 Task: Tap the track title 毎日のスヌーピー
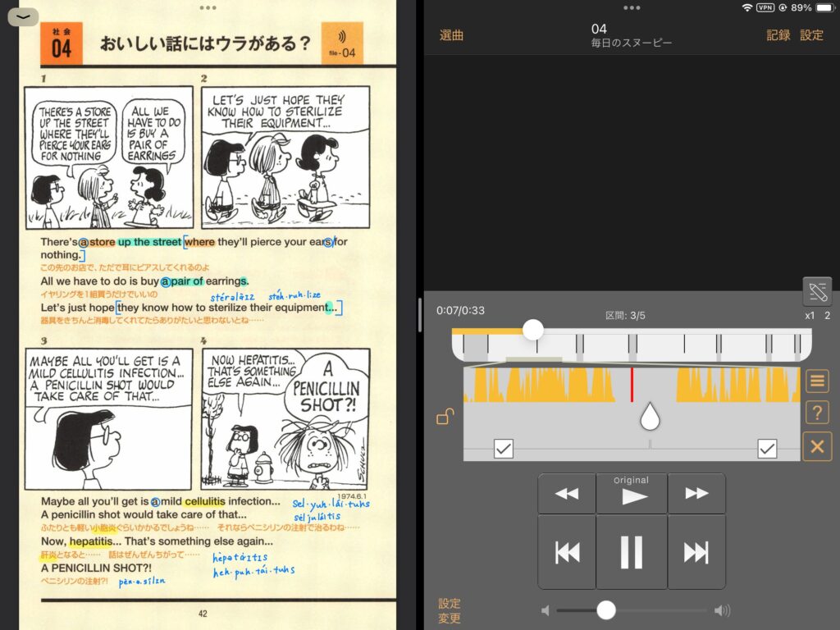point(631,43)
